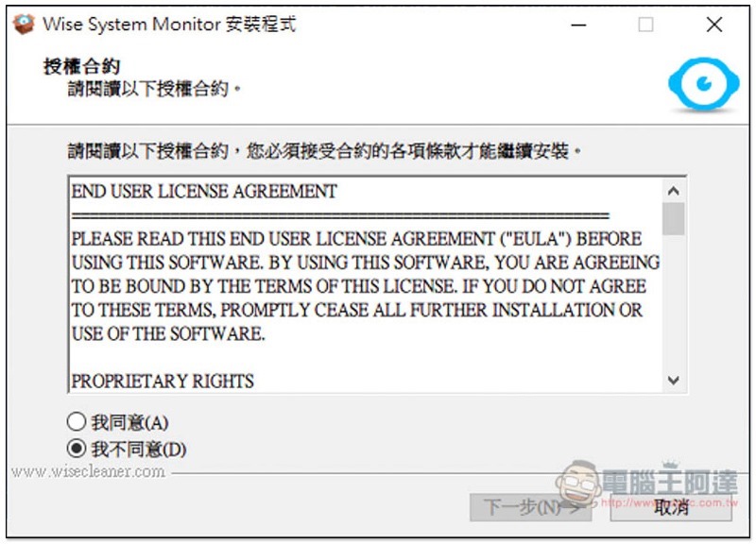Click the disabled maximize window button

[645, 25]
